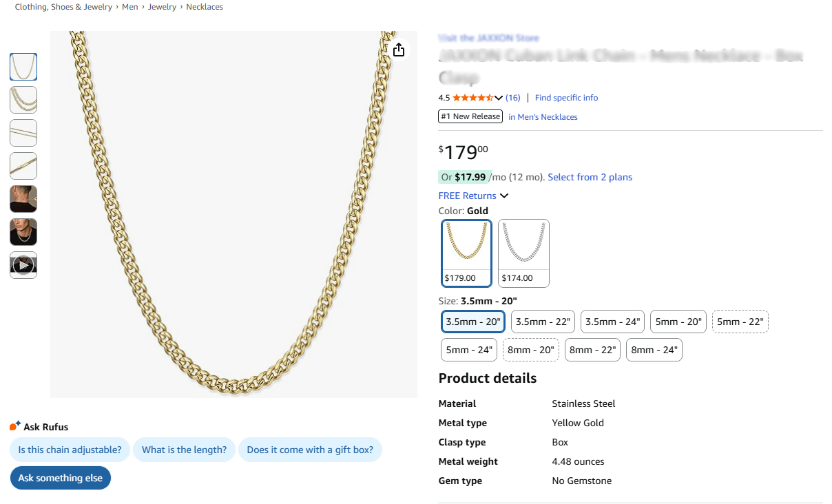The image size is (832, 504).
Task: Go to Jewelry breadcrumb category
Action: 162,7
